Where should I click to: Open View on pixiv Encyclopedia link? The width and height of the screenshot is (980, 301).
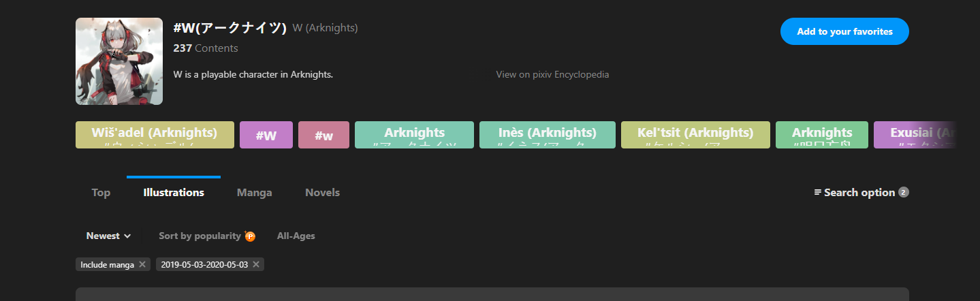tap(552, 74)
